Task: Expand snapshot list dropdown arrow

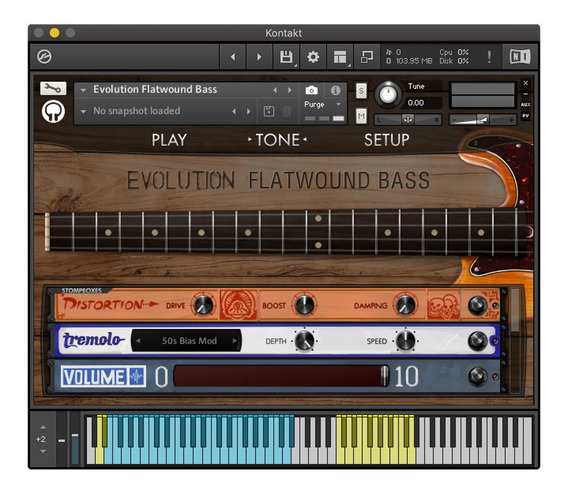Action: click(83, 111)
